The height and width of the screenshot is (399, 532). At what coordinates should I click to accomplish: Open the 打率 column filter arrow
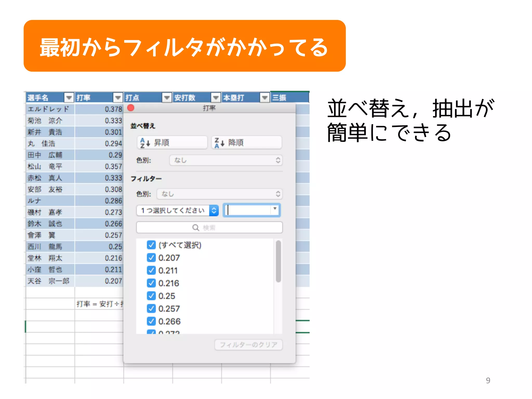point(118,98)
